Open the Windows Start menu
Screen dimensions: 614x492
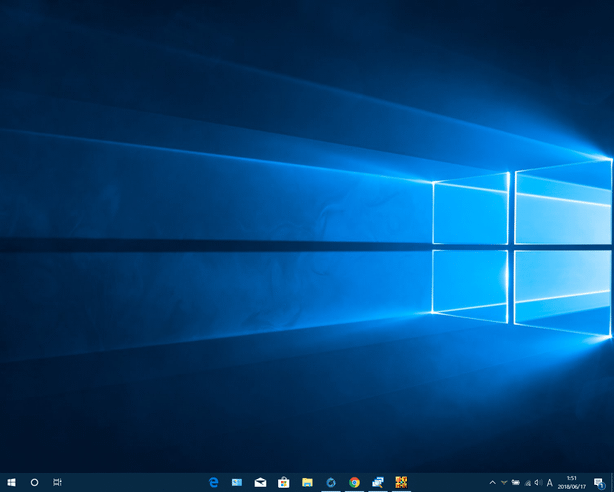click(x=11, y=482)
